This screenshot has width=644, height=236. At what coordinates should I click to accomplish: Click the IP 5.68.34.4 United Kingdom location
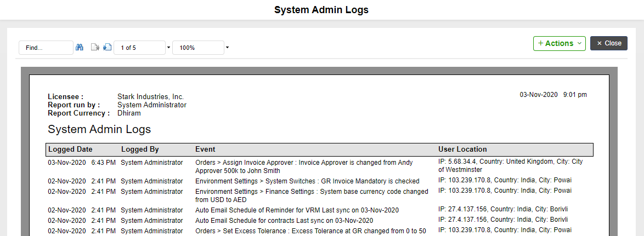[511, 165]
